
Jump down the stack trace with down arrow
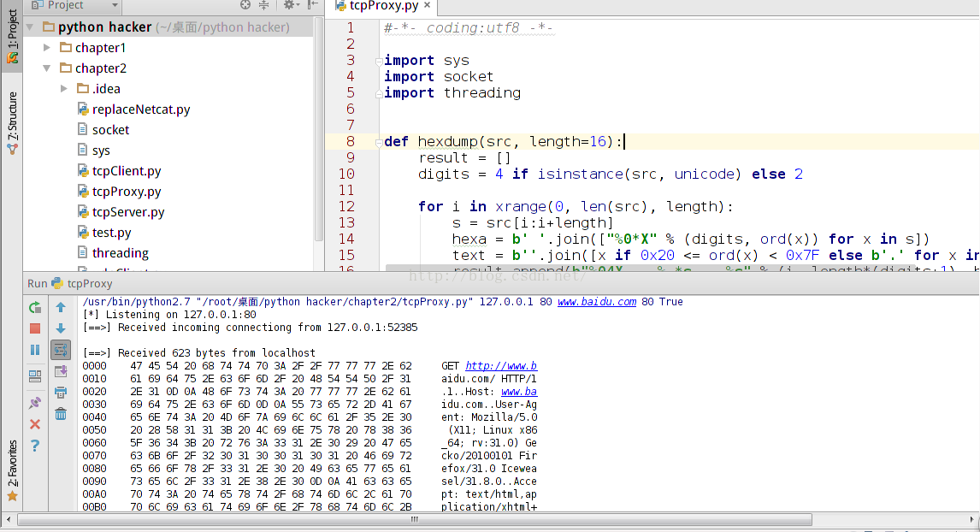(61, 328)
